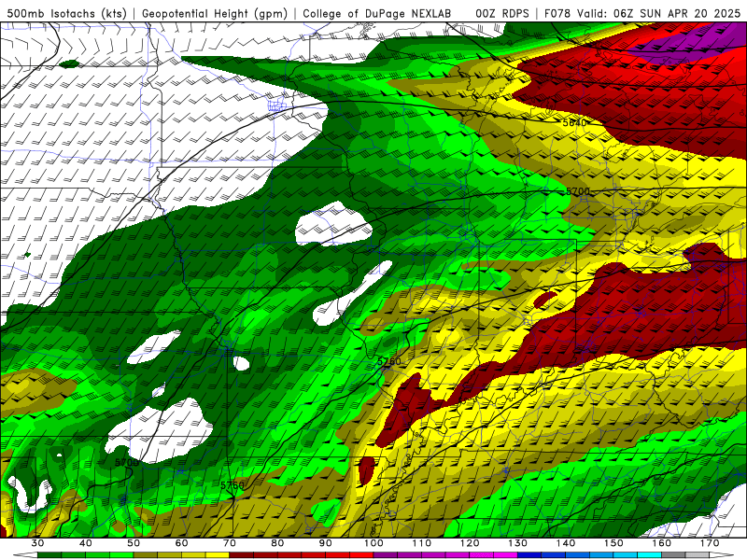The image size is (747, 560).
Task: Click the 110 value on the color scale
Action: click(x=422, y=543)
